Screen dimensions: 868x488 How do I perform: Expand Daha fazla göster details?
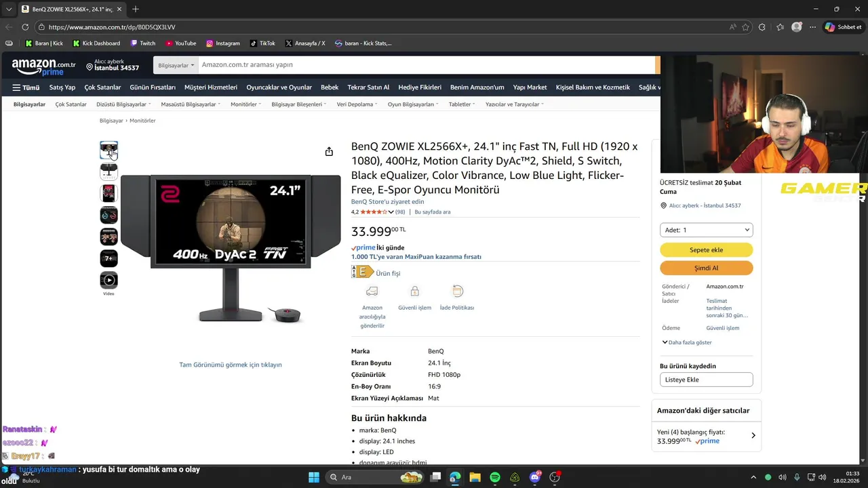[687, 342]
